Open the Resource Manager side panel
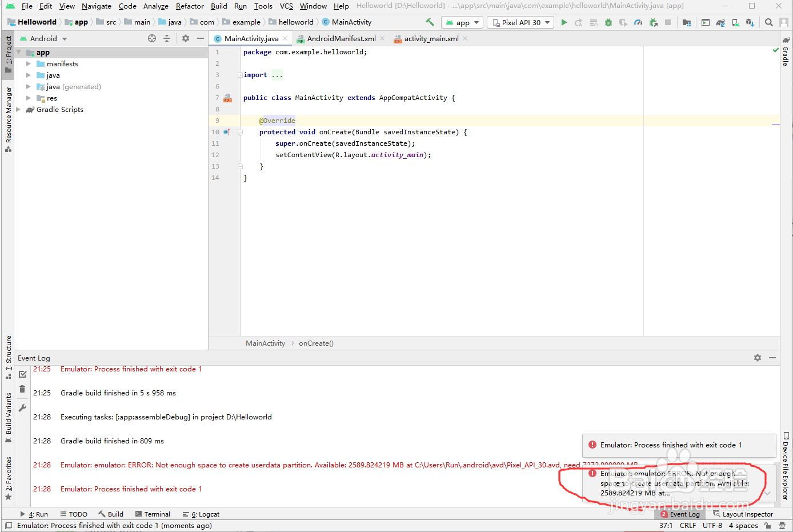The width and height of the screenshot is (793, 532). coord(8,119)
